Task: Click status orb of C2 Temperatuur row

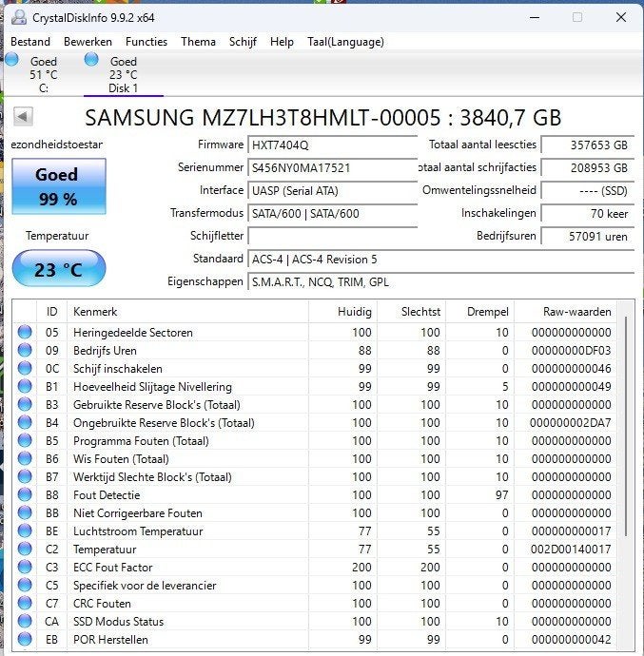Action: coord(25,549)
